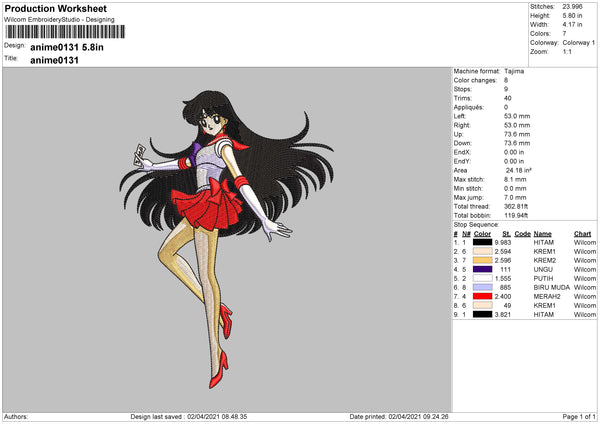Click the height value '5.80 in'
Viewport: 600px width, 424px height.
click(572, 16)
